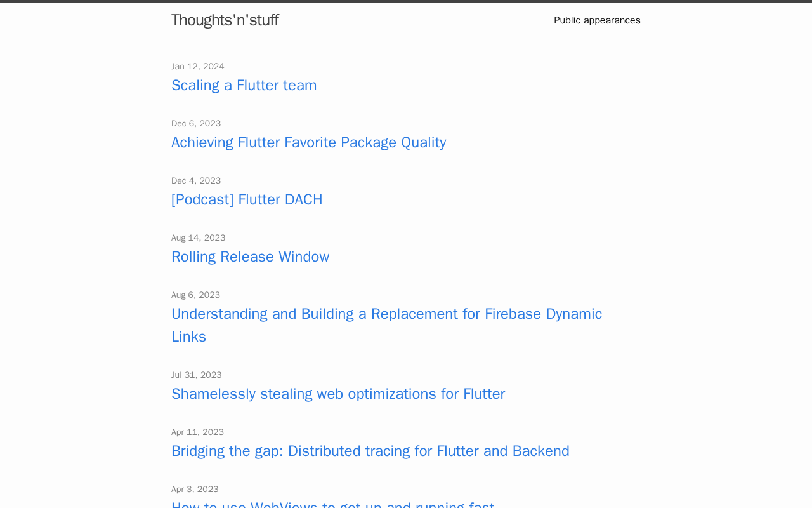The image size is (812, 508).
Task: Click the Jan 12, 2024 post date
Action: [198, 67]
